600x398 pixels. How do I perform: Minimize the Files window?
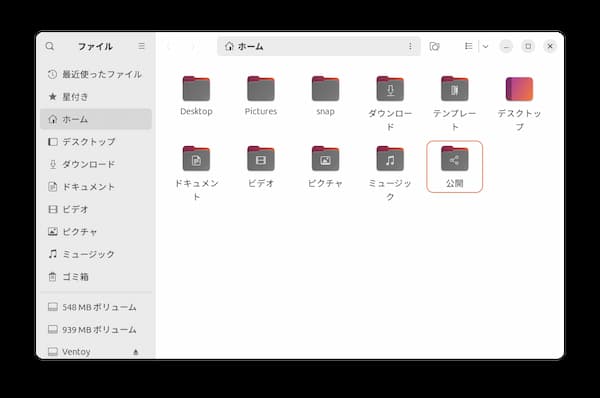[506, 46]
